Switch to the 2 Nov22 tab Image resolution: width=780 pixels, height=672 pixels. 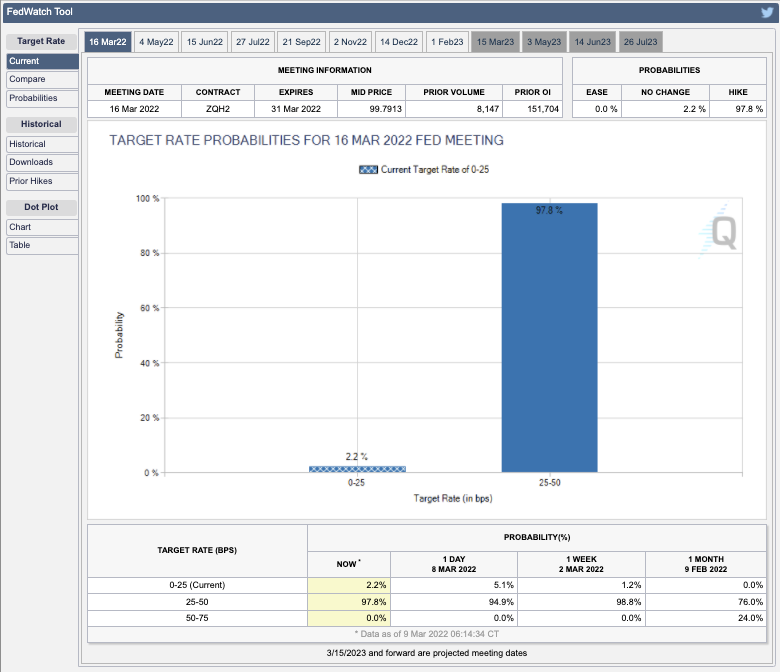coord(350,42)
